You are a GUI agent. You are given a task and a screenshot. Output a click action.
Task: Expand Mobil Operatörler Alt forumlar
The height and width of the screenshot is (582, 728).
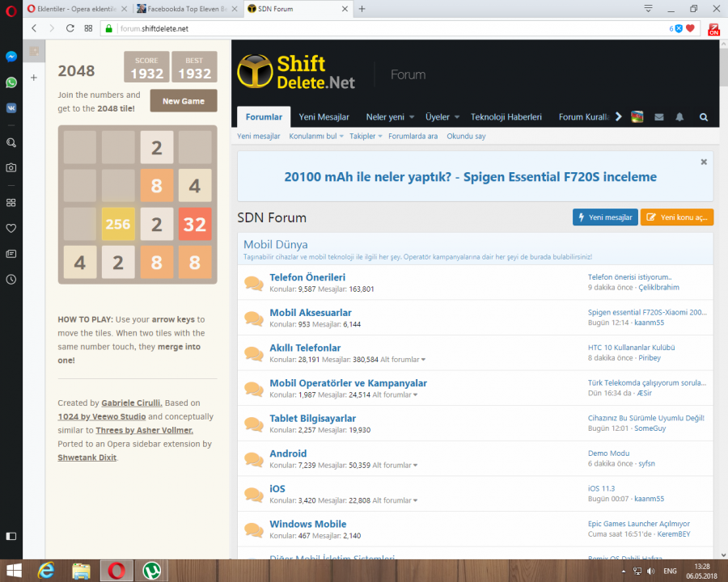(x=395, y=395)
